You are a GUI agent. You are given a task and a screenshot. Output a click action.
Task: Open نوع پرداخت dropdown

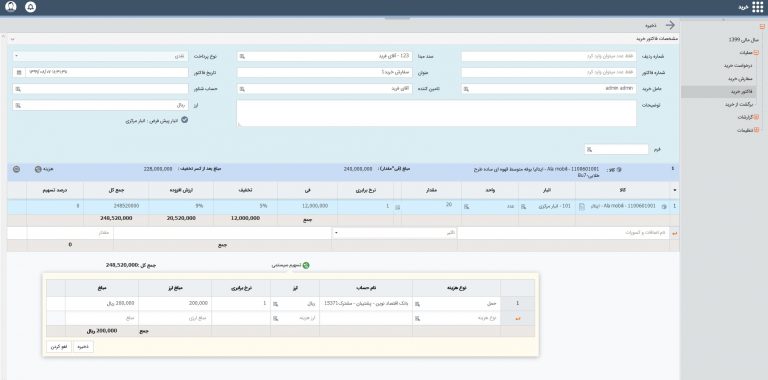click(100, 57)
